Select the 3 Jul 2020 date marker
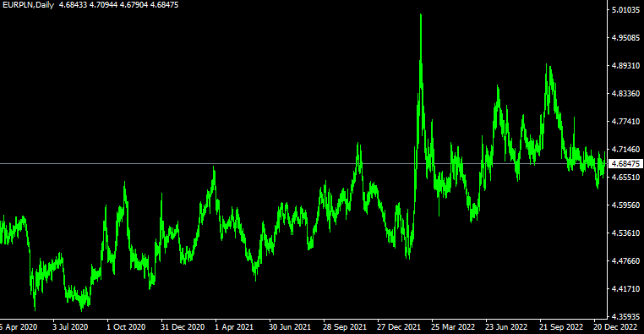The image size is (644, 334). click(x=70, y=327)
